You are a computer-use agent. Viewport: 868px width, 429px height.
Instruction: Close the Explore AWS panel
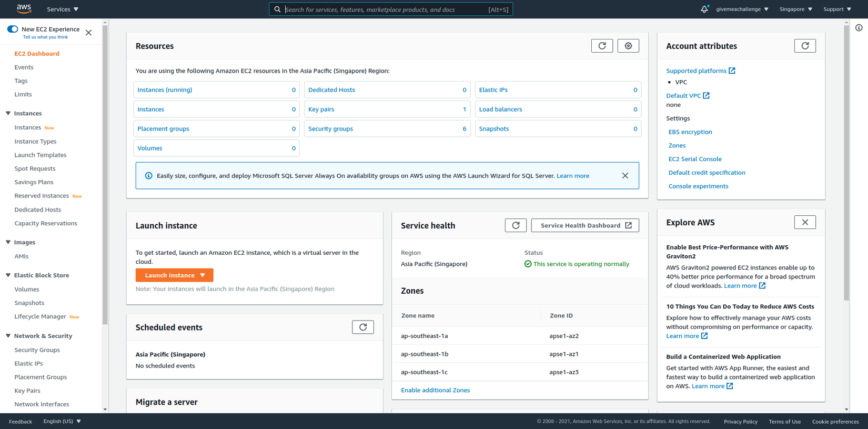tap(805, 222)
